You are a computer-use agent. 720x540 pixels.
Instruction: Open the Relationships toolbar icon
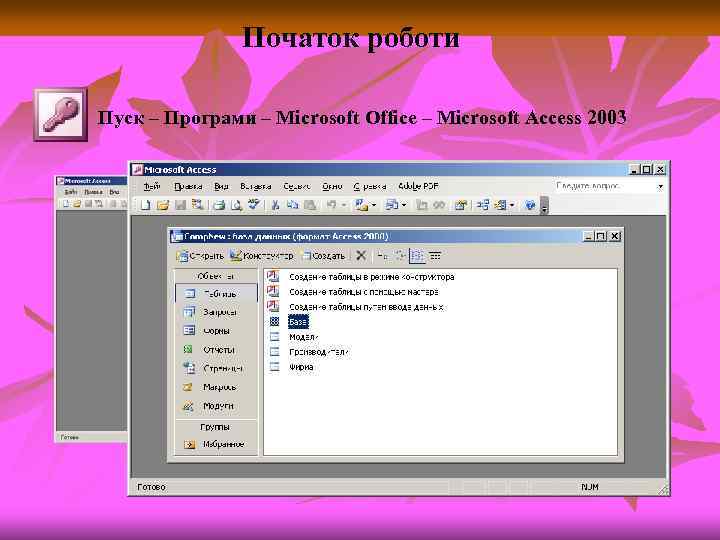pos(482,205)
